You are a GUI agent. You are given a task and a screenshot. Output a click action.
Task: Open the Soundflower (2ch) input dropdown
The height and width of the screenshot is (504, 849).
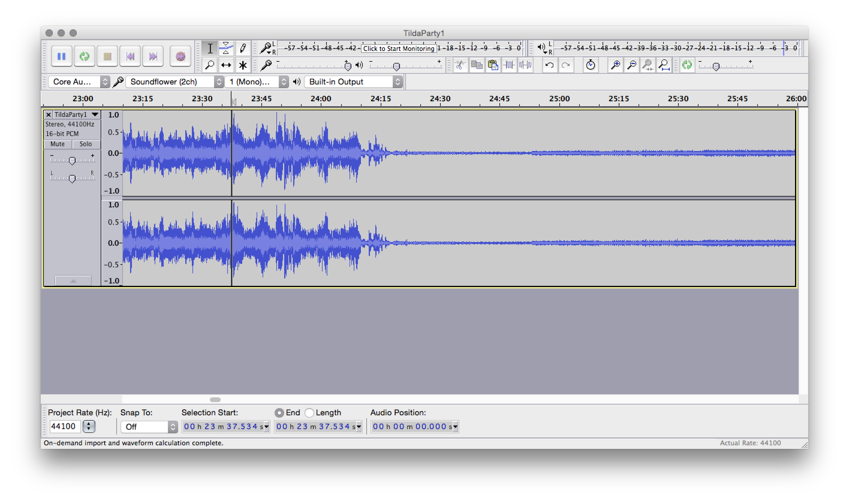point(174,82)
